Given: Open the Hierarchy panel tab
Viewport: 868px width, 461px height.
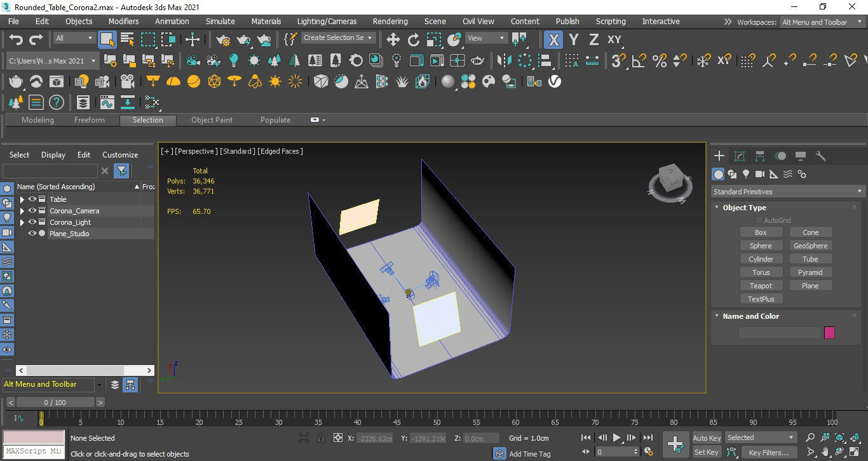Looking at the screenshot, I should pyautogui.click(x=760, y=156).
